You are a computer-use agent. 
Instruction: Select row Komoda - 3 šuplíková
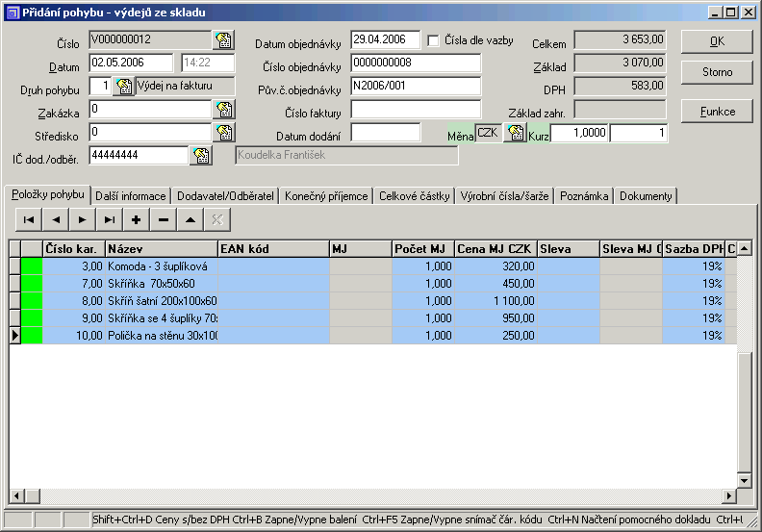click(373, 266)
